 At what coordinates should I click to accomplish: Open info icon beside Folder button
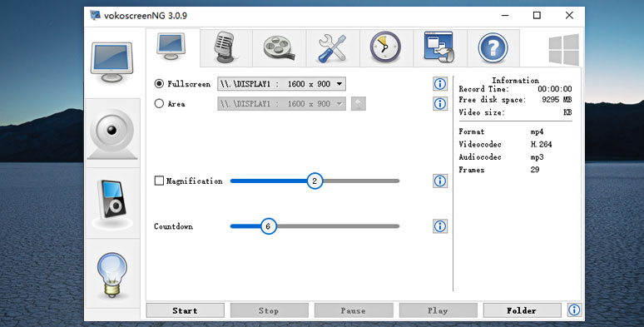(x=574, y=310)
